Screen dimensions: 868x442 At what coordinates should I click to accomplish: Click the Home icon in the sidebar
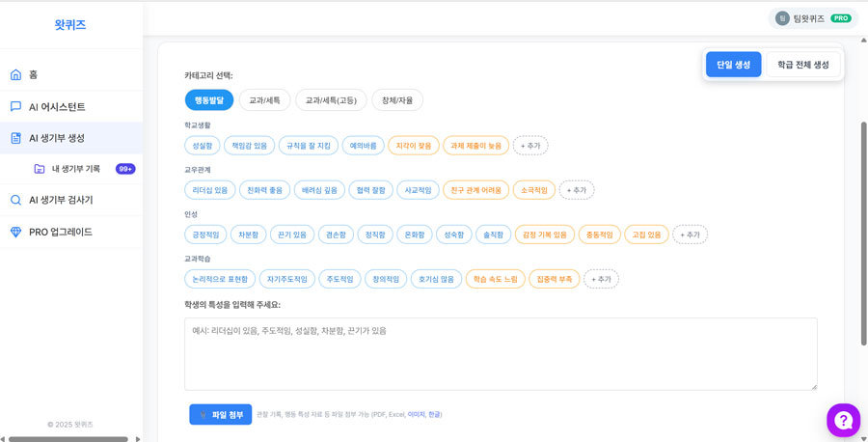15,74
